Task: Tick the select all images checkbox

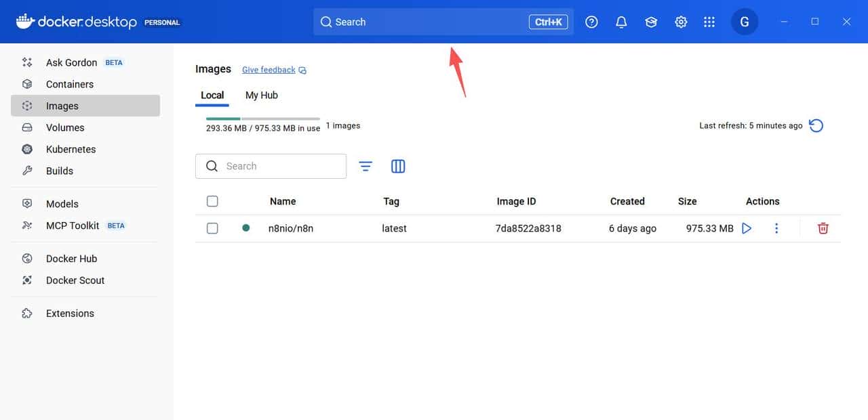Action: pos(212,201)
